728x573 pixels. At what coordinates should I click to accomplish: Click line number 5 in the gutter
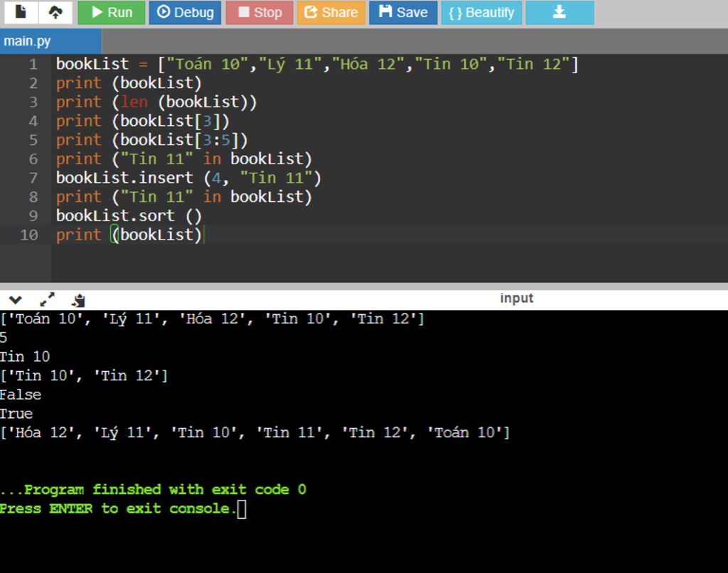click(33, 140)
